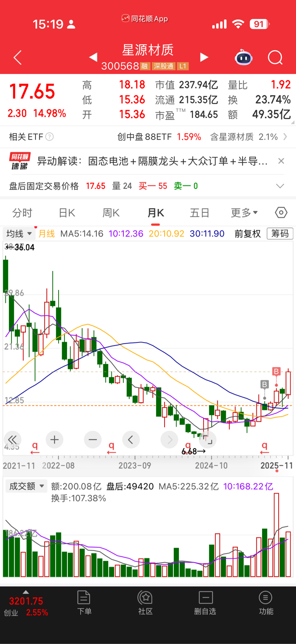Switch to 分时 tab
Screen dimensions: 296x644
22,213
